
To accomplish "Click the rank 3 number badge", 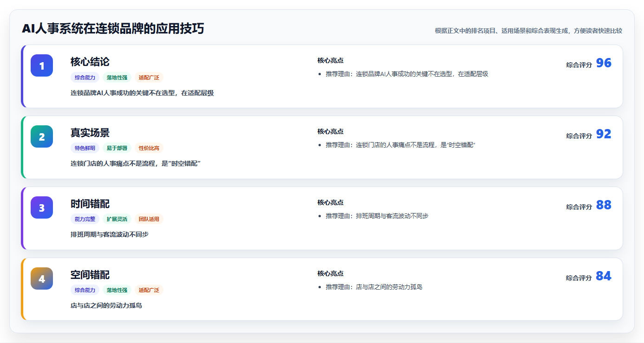I will click(42, 207).
